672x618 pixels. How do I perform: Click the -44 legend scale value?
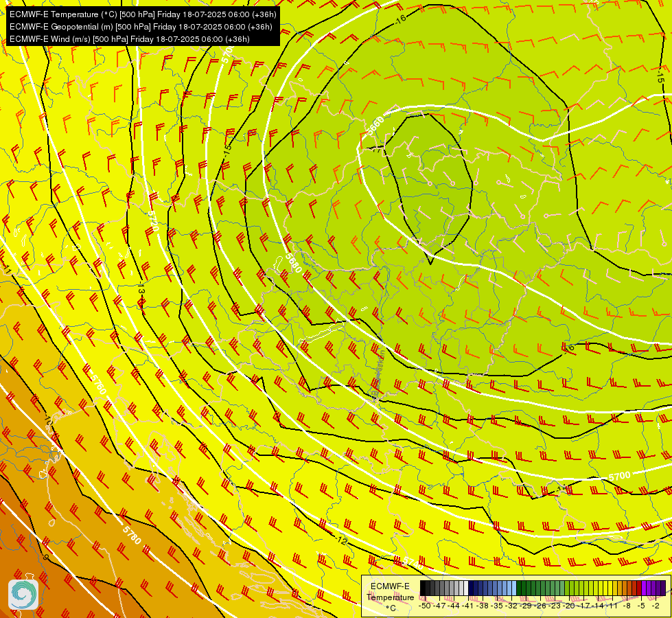coord(454,606)
